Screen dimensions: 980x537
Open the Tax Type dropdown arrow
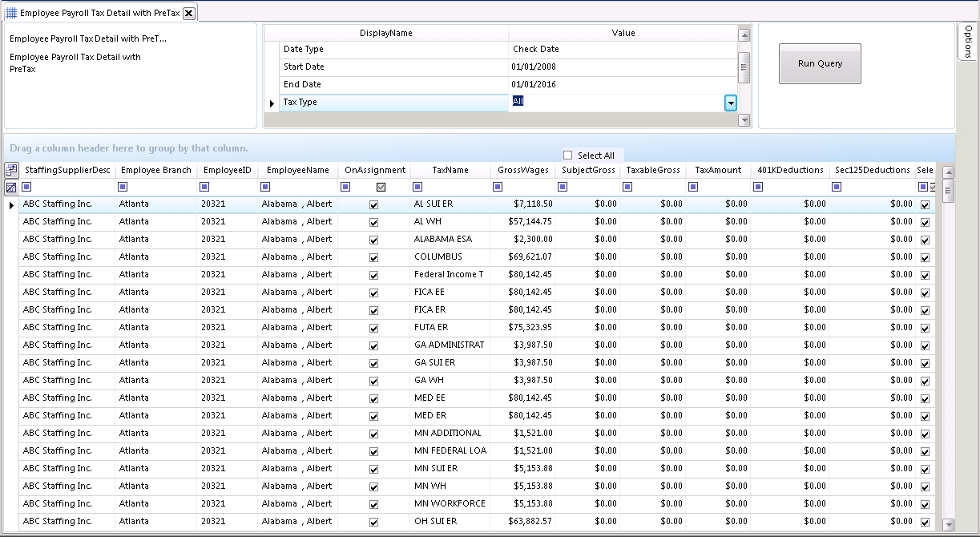(731, 103)
